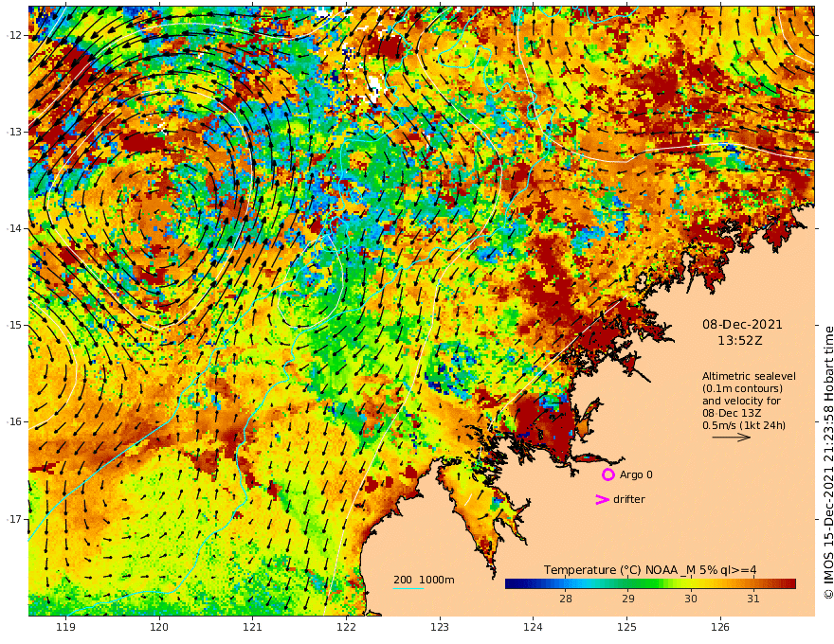Click the '0.5m/s (1kt 24h)' scale text

[744, 425]
